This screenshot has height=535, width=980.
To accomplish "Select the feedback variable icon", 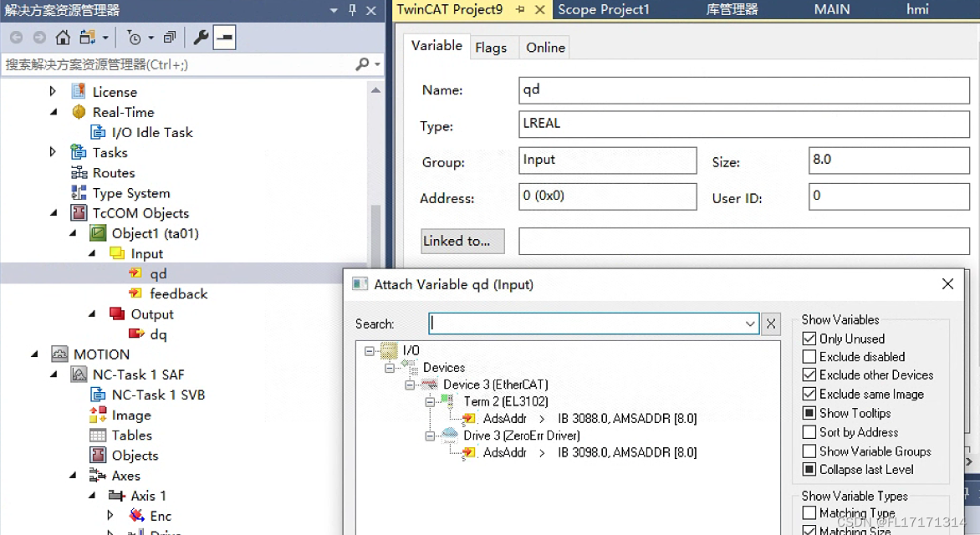I will coord(135,293).
